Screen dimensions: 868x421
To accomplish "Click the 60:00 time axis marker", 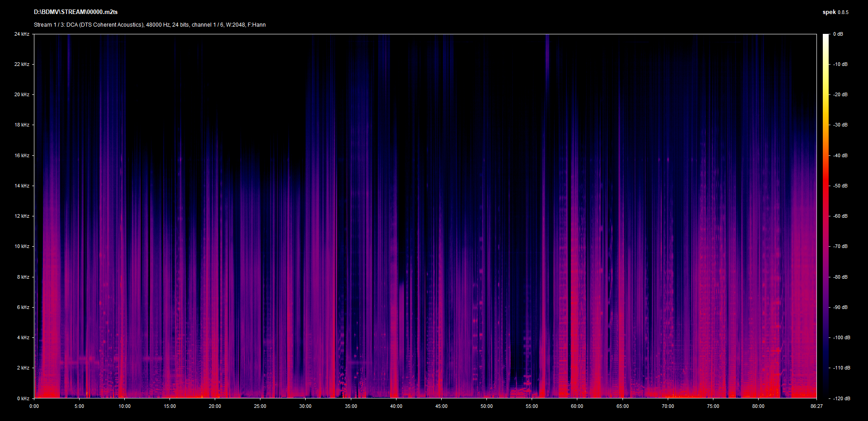I will pyautogui.click(x=577, y=407).
